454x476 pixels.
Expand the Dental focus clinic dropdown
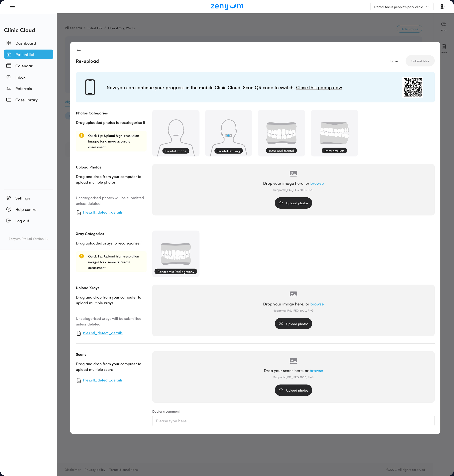coord(401,7)
